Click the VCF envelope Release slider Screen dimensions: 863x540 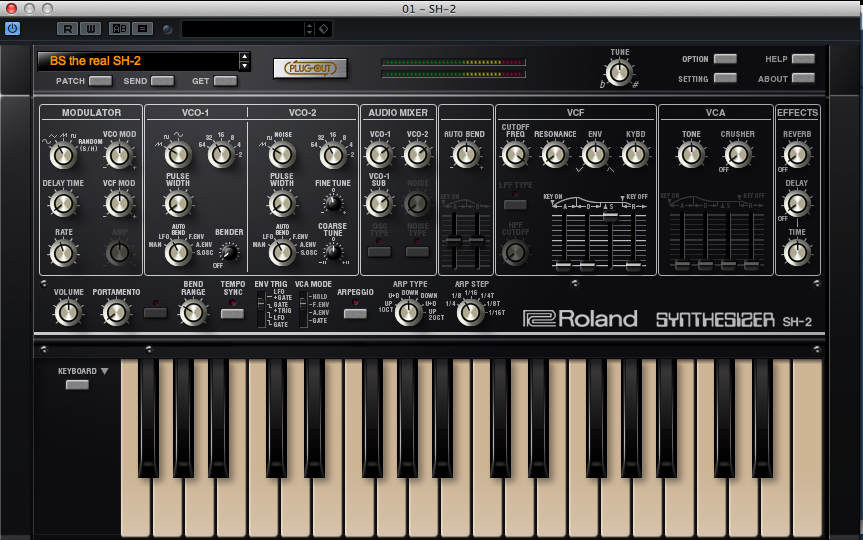point(633,267)
